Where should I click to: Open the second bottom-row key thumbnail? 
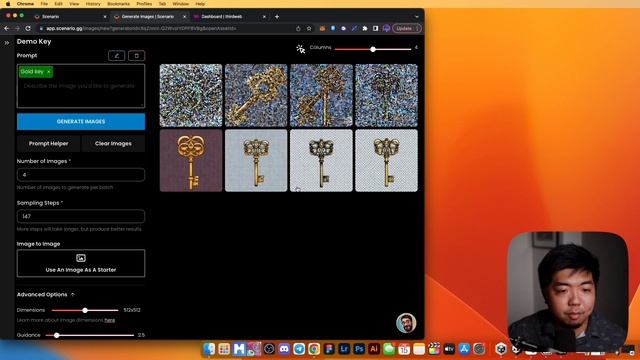point(256,160)
